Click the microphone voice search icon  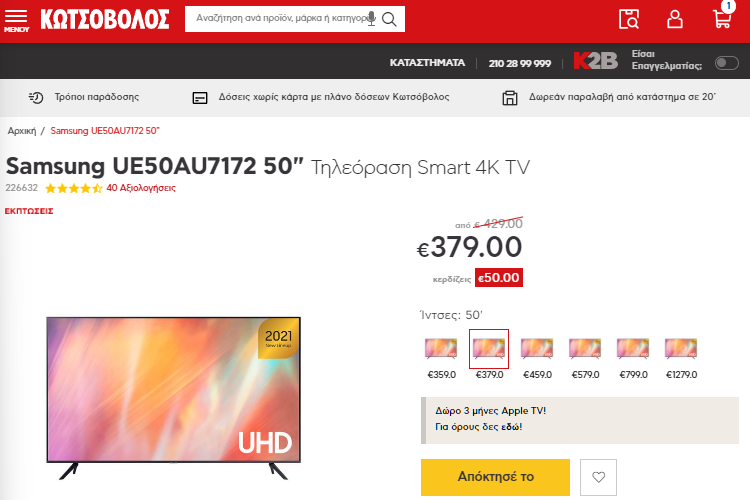tap(371, 19)
